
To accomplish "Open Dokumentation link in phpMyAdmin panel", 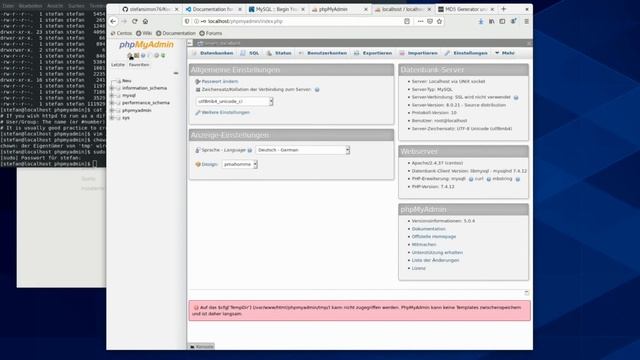I will tap(429, 229).
